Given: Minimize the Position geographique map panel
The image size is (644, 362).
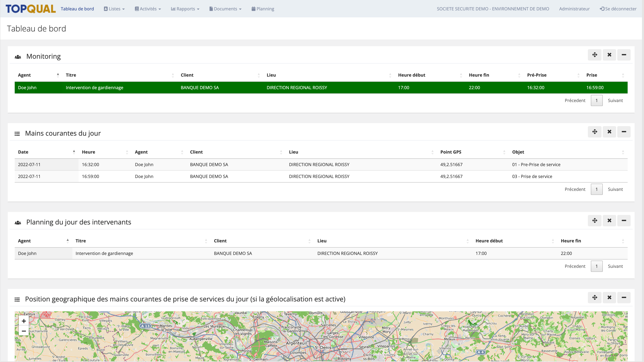Looking at the screenshot, I should click(x=624, y=297).
